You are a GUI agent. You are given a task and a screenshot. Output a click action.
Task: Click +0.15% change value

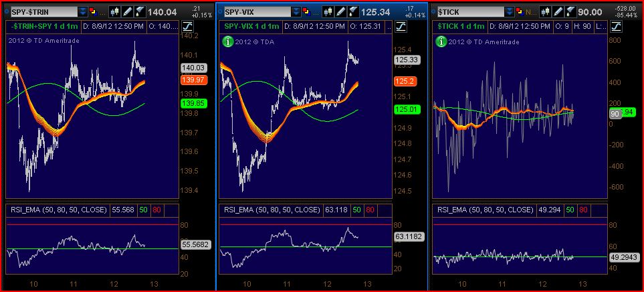(203, 15)
